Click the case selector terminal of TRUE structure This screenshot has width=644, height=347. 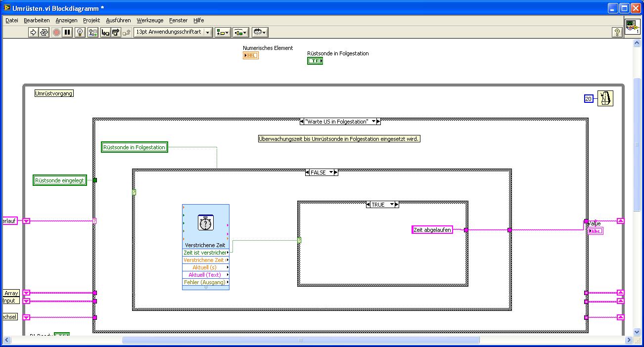[x=299, y=241]
